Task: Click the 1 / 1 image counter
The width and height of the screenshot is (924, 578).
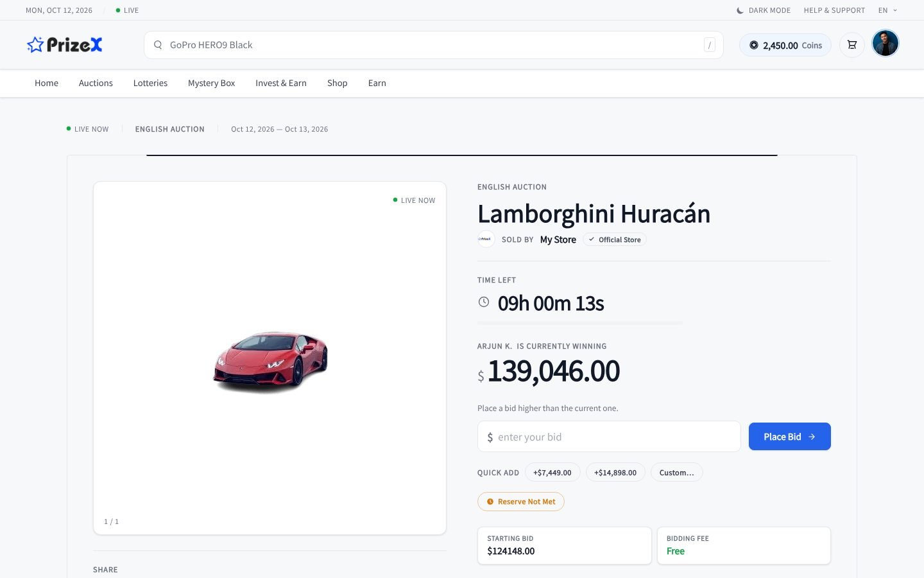Action: point(112,521)
